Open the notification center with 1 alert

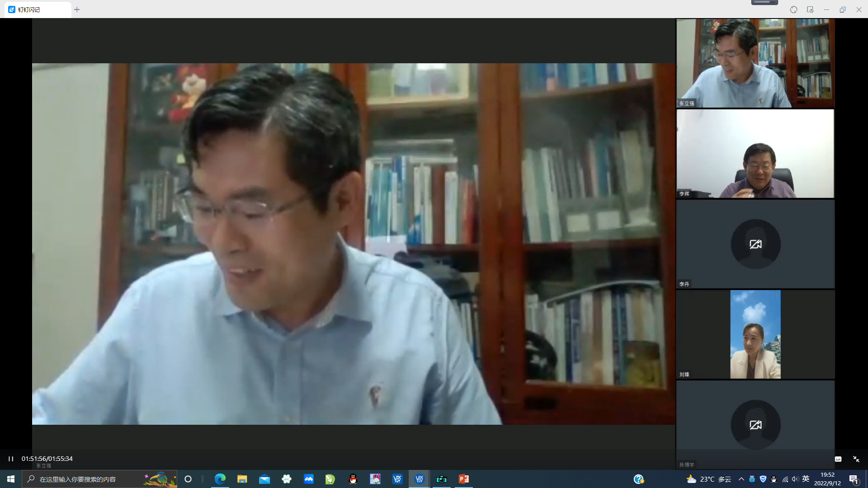854,479
